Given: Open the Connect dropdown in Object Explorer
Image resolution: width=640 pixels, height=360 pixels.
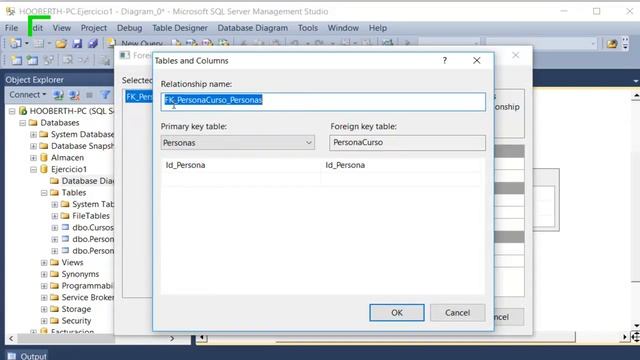Looking at the screenshot, I should pos(27,95).
